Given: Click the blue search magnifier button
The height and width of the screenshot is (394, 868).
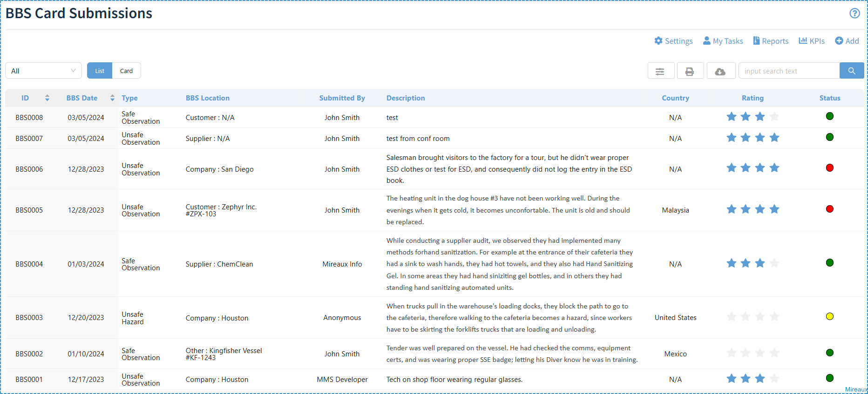Looking at the screenshot, I should pos(852,71).
